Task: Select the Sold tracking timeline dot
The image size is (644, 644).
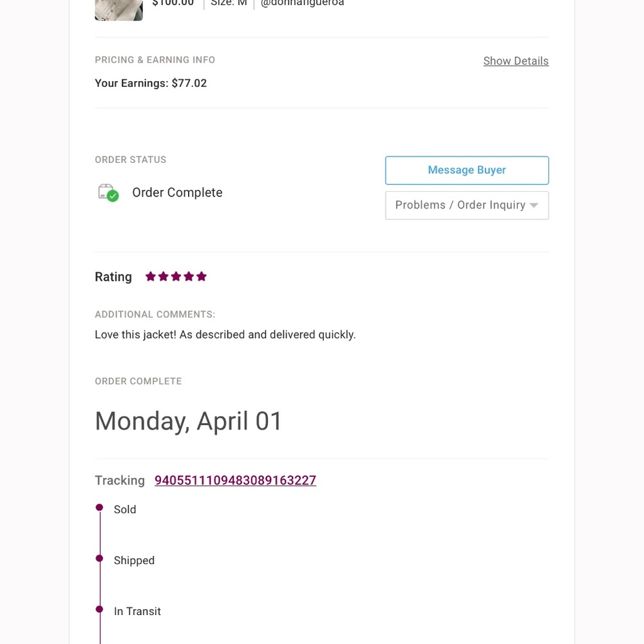Action: coord(99,507)
